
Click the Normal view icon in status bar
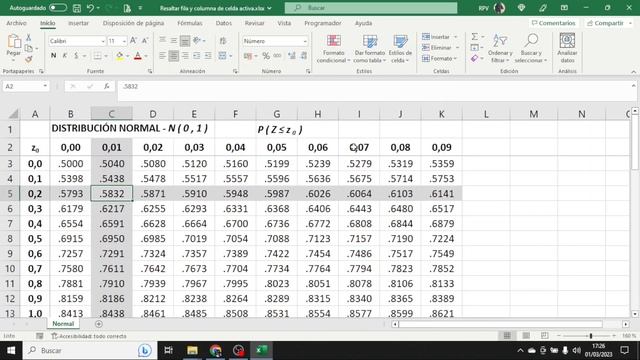click(x=507, y=336)
